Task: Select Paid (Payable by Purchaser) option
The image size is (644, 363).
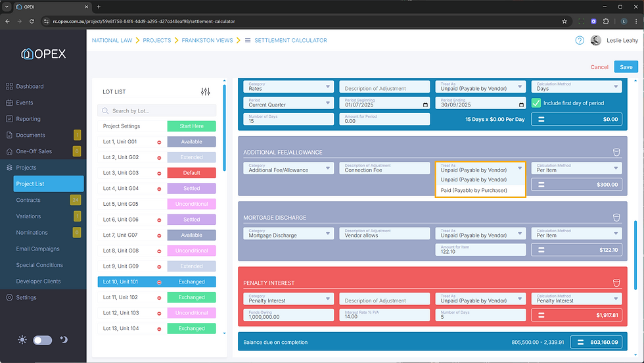Action: [480, 190]
